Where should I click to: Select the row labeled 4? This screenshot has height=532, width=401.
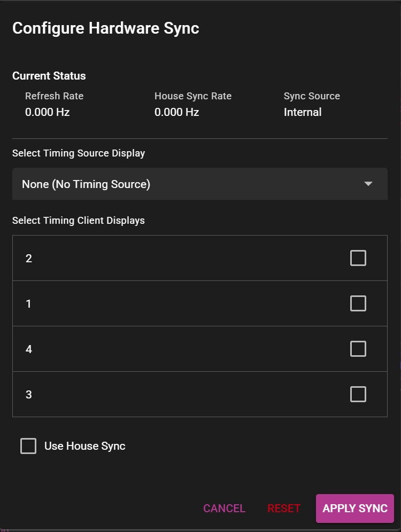(160, 348)
